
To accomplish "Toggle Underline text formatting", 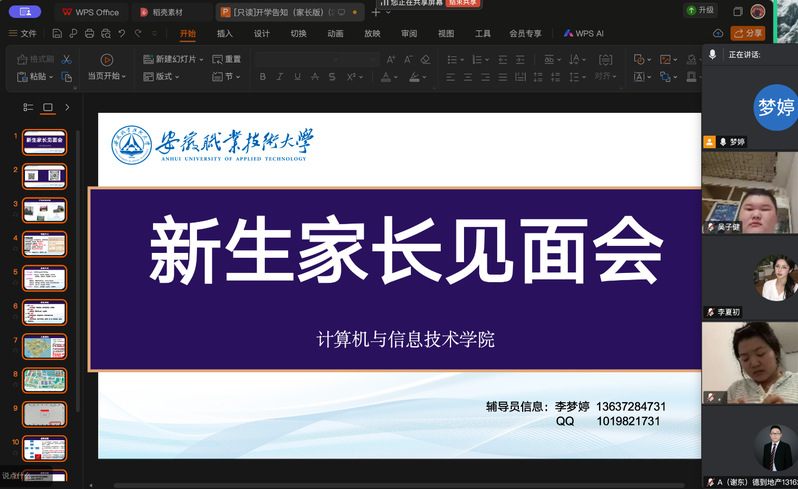I will [x=297, y=76].
